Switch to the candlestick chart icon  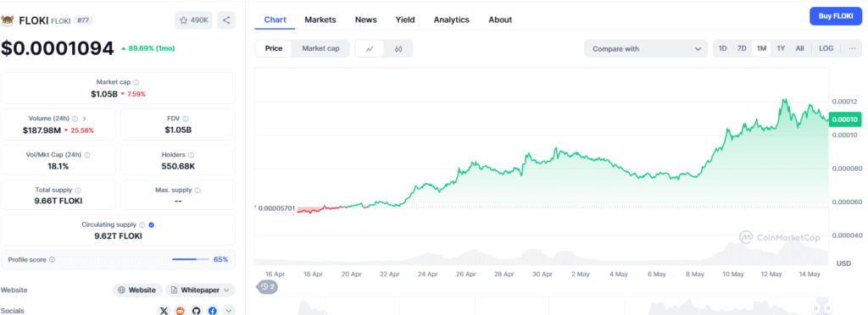[x=398, y=48]
